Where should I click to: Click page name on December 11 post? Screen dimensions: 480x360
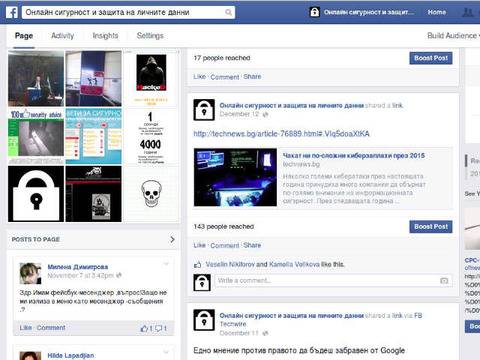pos(291,316)
